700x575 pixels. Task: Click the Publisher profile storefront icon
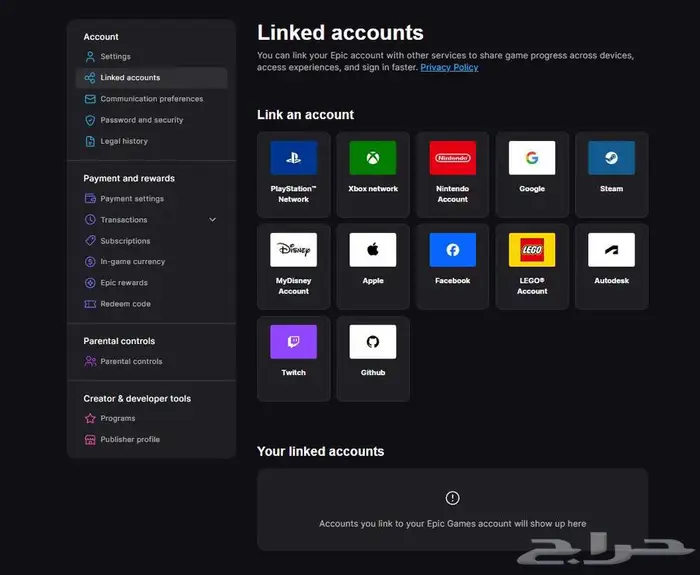point(90,440)
